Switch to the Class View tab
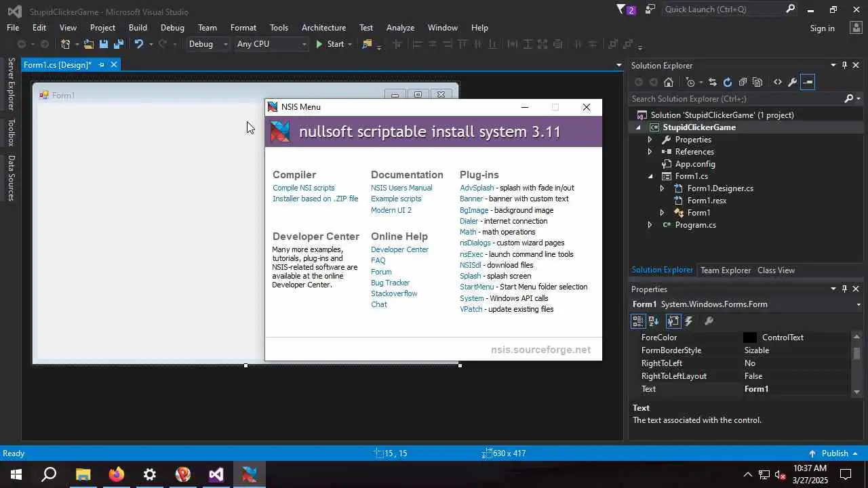The image size is (868, 488). tap(776, 270)
